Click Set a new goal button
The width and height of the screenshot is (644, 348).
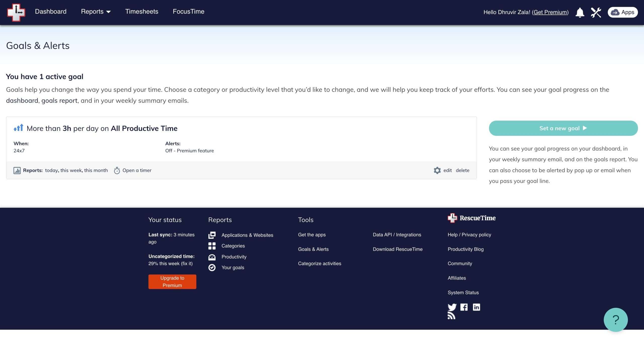(563, 128)
